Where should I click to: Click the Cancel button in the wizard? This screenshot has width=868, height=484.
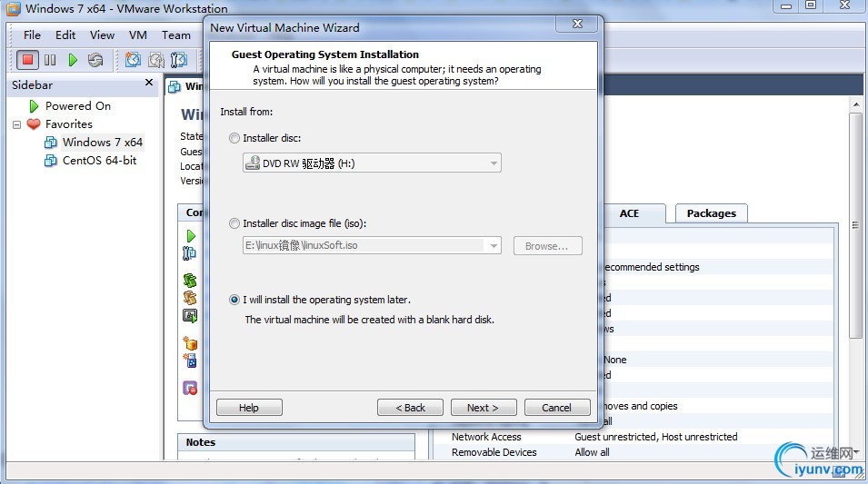pos(557,408)
